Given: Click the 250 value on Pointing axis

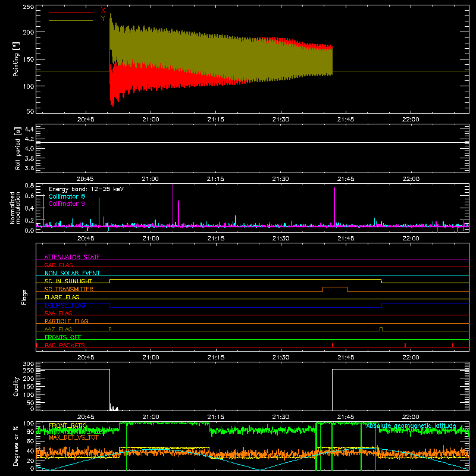Looking at the screenshot, I should [x=29, y=7].
